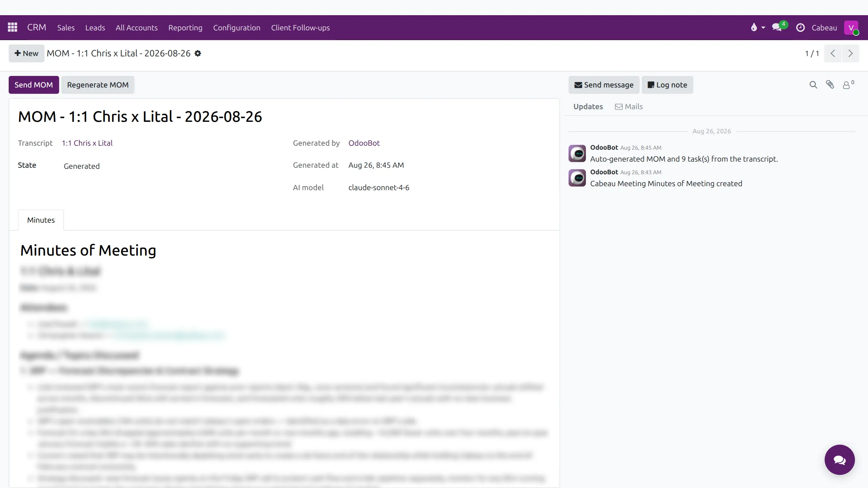Open the Configuration menu

point(237,28)
